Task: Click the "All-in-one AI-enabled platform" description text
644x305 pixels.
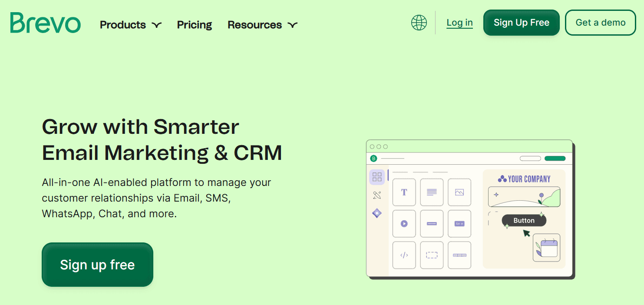Action: 156,198
